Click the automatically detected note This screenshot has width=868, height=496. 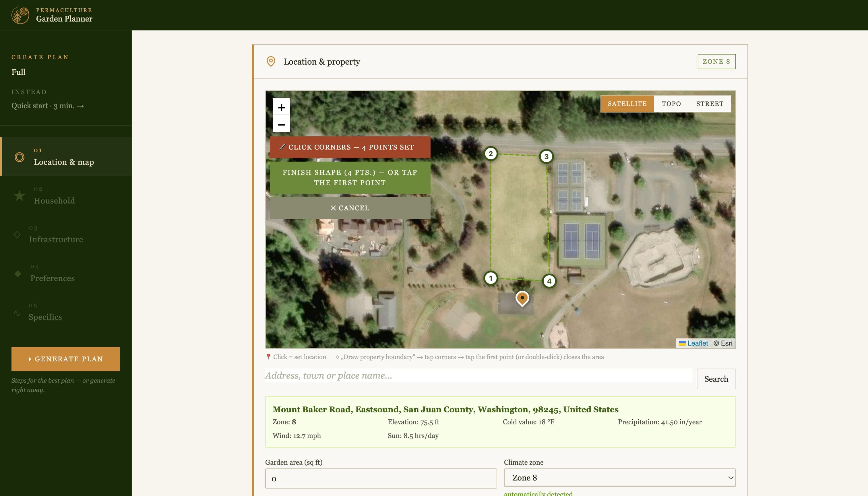(538, 493)
